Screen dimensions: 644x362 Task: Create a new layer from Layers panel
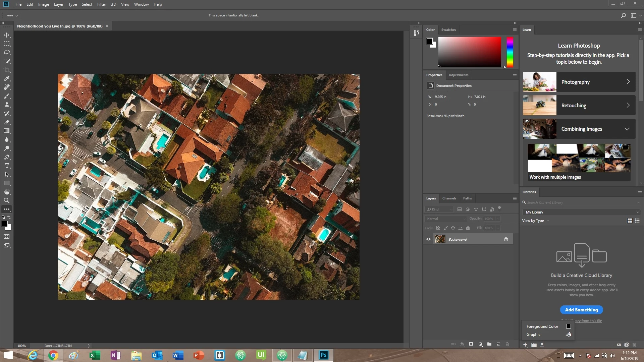(498, 344)
